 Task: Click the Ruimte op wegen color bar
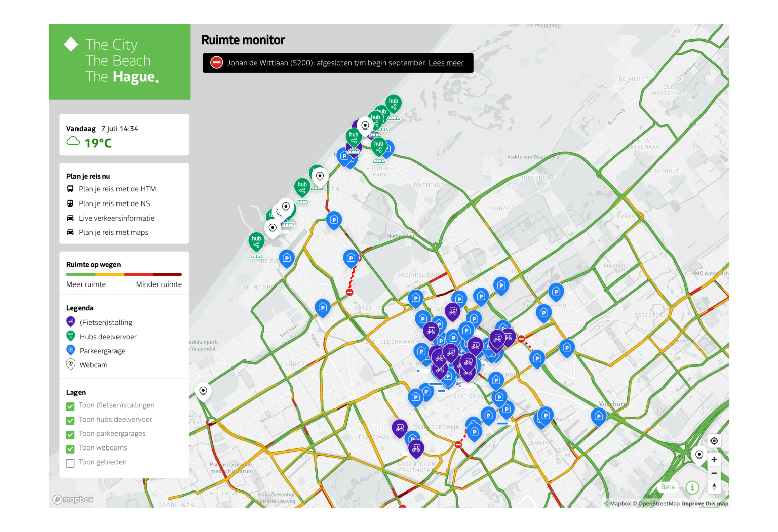click(124, 274)
